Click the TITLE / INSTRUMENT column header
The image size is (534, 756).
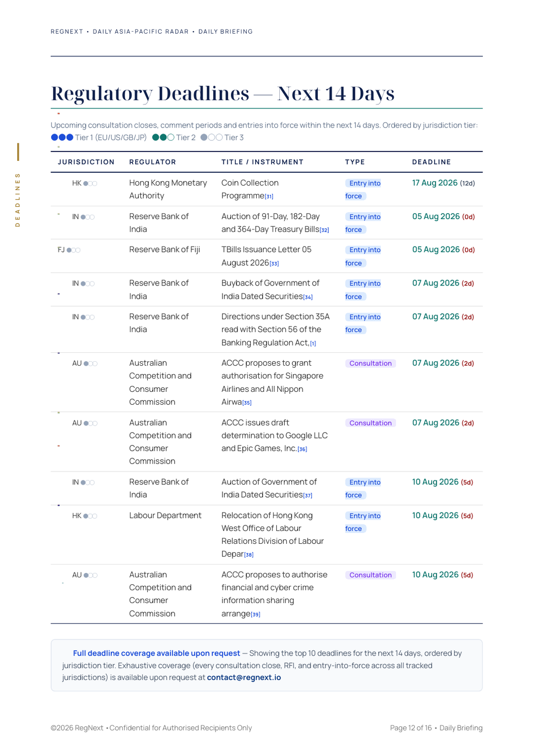pos(262,162)
